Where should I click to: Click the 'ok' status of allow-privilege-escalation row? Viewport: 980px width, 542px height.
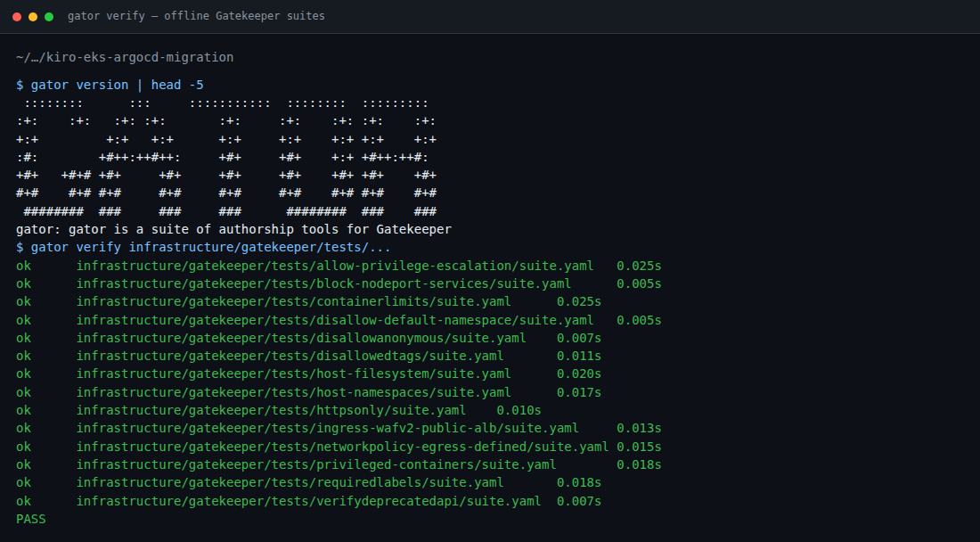[x=24, y=266]
